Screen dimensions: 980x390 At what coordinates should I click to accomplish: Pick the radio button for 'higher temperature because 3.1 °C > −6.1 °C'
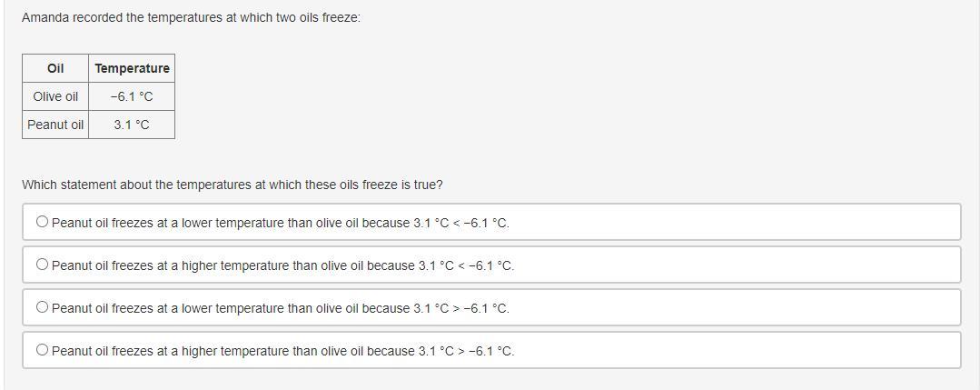[x=42, y=350]
